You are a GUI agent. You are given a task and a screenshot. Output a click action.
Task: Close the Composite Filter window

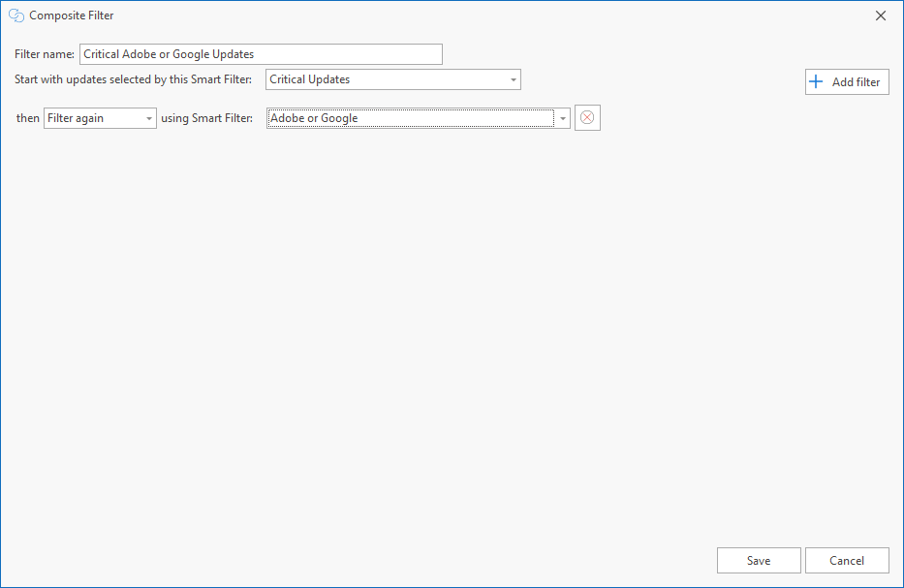[880, 15]
